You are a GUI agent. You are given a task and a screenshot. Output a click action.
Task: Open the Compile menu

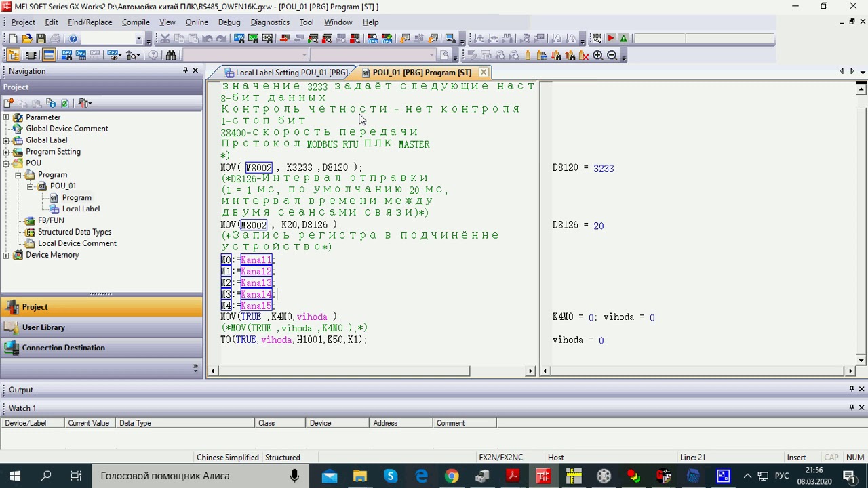136,22
